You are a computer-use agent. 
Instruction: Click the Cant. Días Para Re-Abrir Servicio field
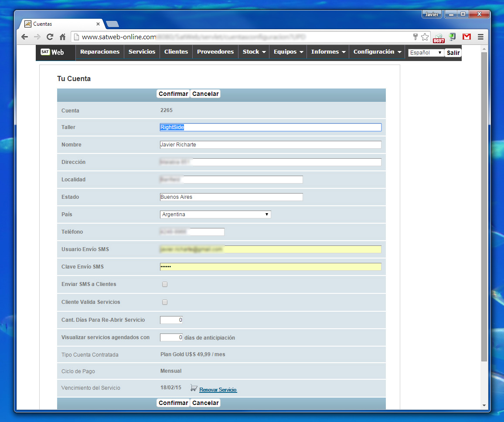pyautogui.click(x=171, y=320)
